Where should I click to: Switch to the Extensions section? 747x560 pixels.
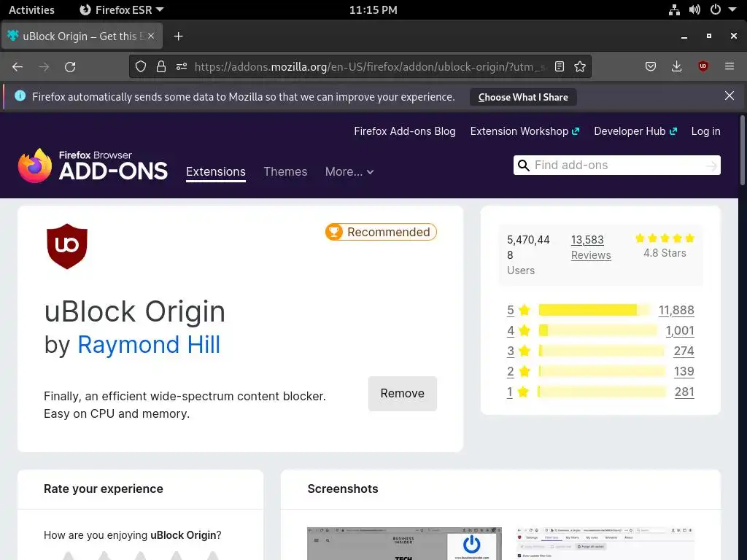[x=216, y=171]
